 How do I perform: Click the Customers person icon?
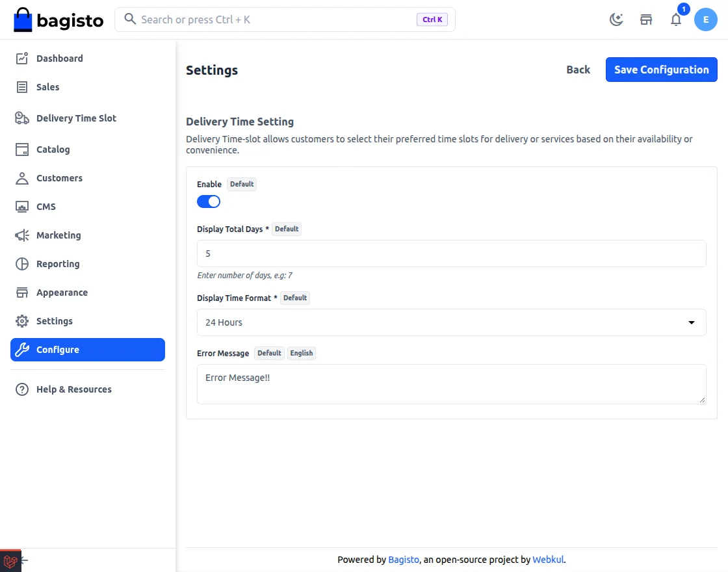point(22,178)
